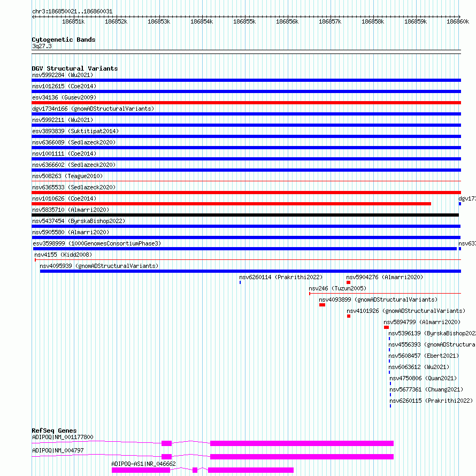Viewport: 476px width, 476px height.
Task: Select nsv4095939 (gnomADStructuralVariants) label
Action: [99, 266]
